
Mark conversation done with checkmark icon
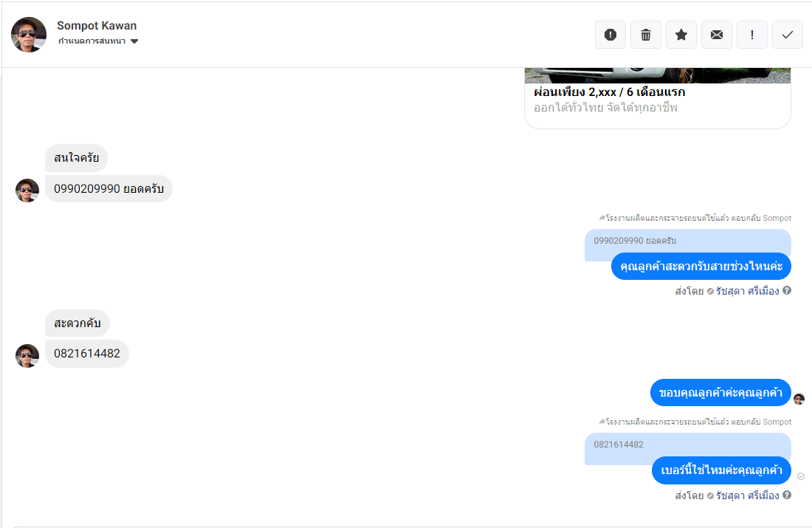point(788,35)
